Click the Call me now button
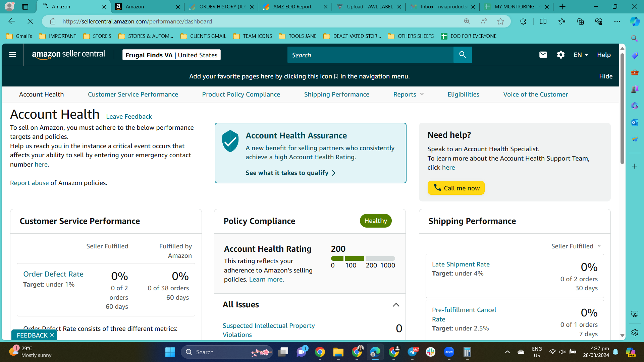This screenshot has height=362, width=644. (x=456, y=188)
